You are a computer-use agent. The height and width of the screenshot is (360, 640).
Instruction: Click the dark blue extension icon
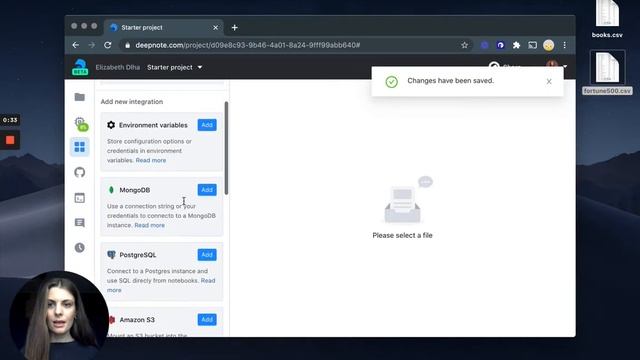click(x=500, y=45)
